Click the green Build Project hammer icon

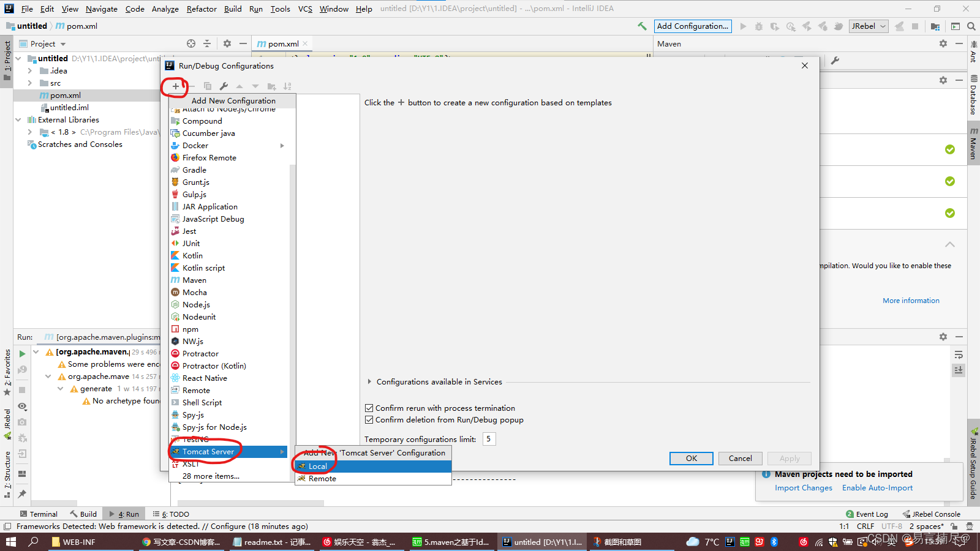tap(642, 26)
